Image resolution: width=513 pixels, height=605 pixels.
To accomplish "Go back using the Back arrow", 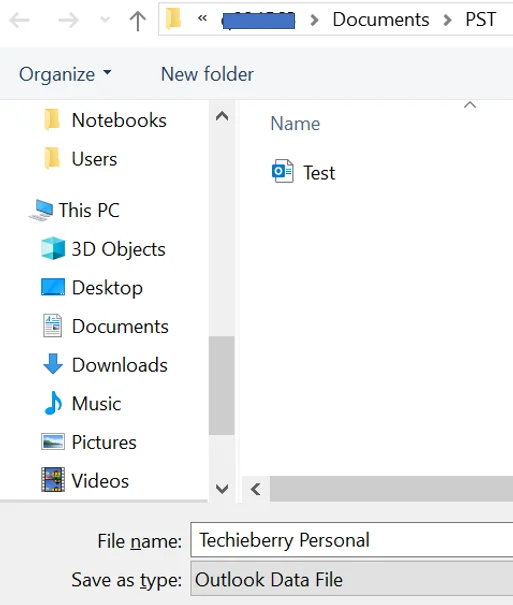I will (x=19, y=20).
